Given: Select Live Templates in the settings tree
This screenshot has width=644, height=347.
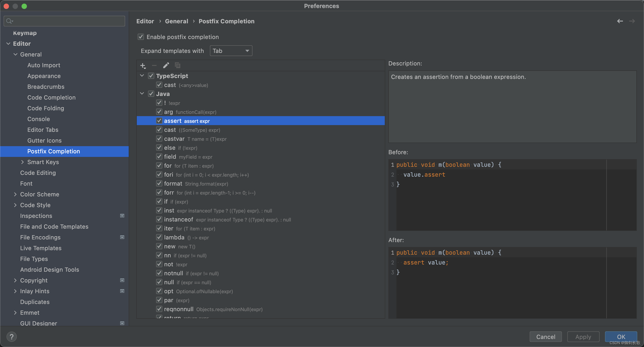Looking at the screenshot, I should coord(41,248).
